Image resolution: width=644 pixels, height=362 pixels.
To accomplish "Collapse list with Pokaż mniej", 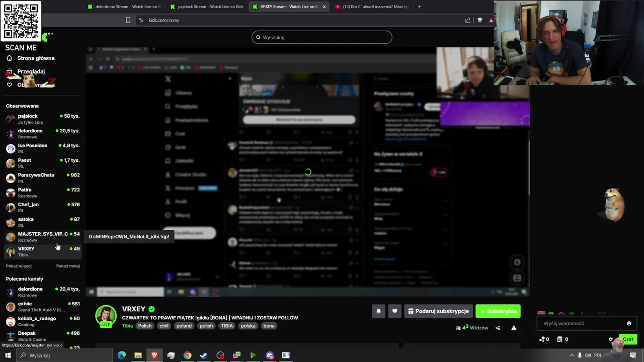I will [68, 266].
